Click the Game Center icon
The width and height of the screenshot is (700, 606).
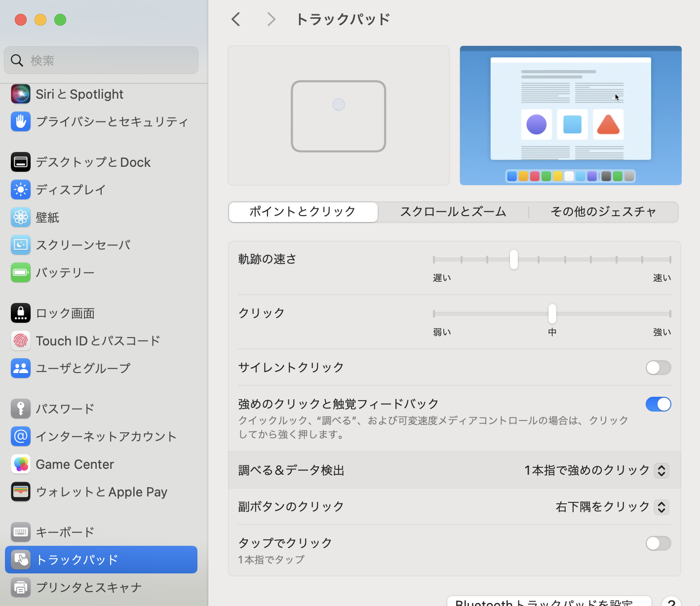click(x=20, y=464)
